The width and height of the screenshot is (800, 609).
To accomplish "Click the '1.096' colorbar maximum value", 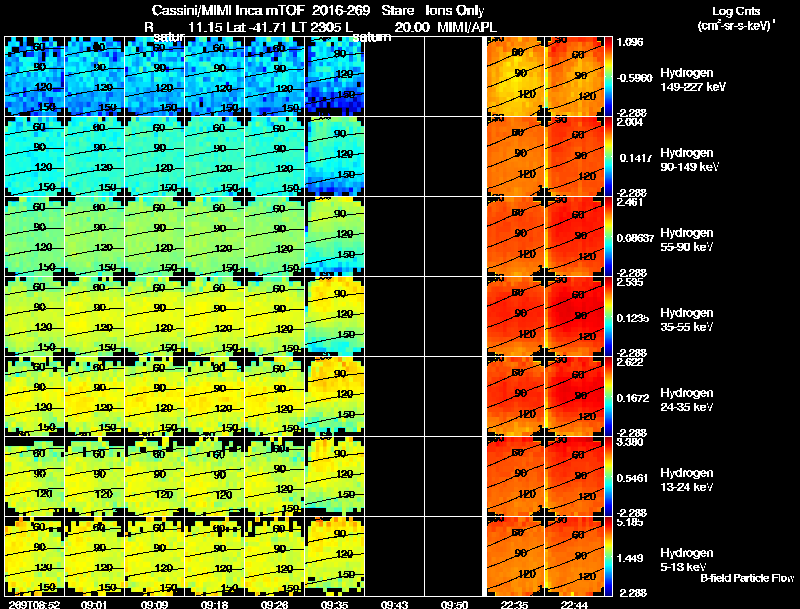I will [x=630, y=42].
